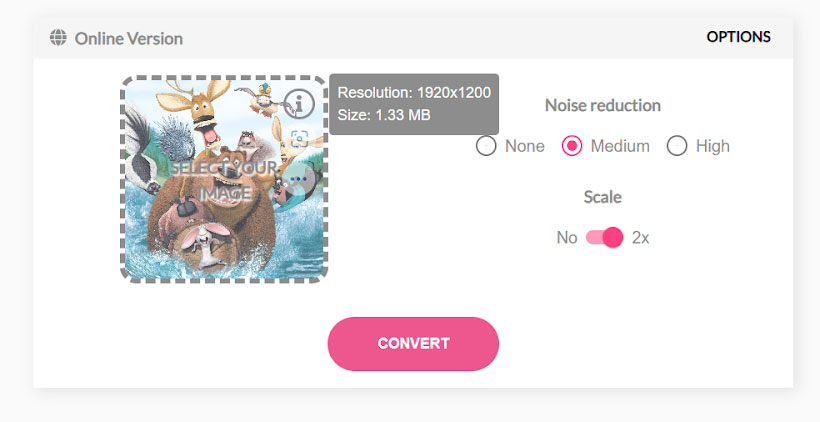
Task: Click the '2x' scale label
Action: [641, 238]
